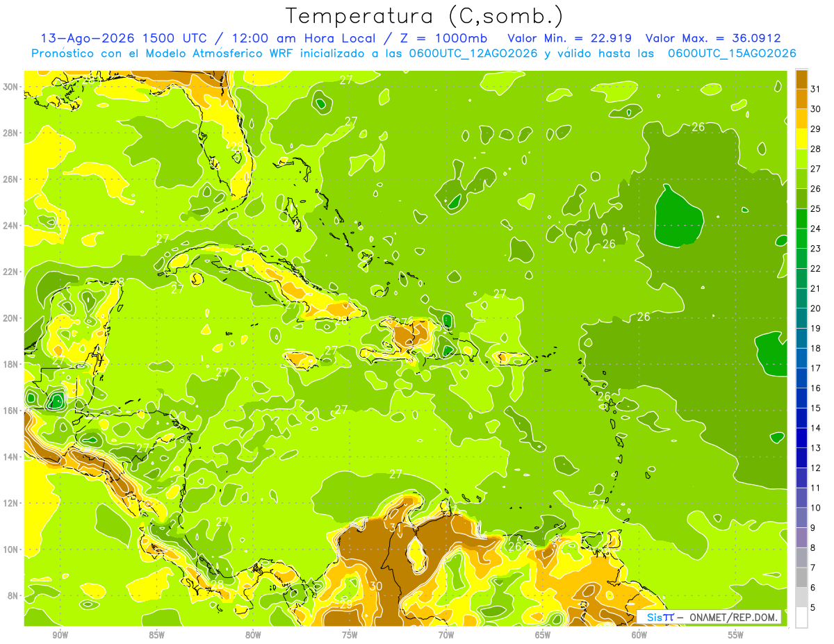Click the 28N latitude axis label
This screenshot has height=644, width=834.
[x=12, y=133]
